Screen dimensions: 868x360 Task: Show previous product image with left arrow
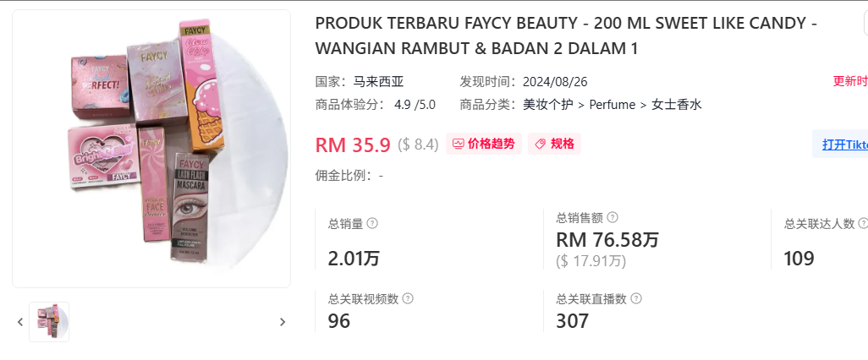coord(20,322)
